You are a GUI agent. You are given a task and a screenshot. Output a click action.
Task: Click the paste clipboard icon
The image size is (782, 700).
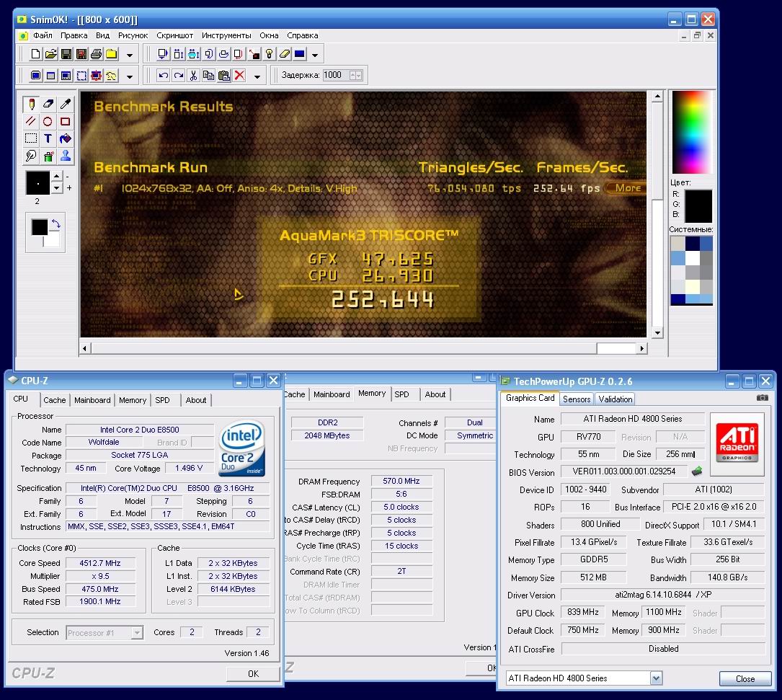[224, 76]
